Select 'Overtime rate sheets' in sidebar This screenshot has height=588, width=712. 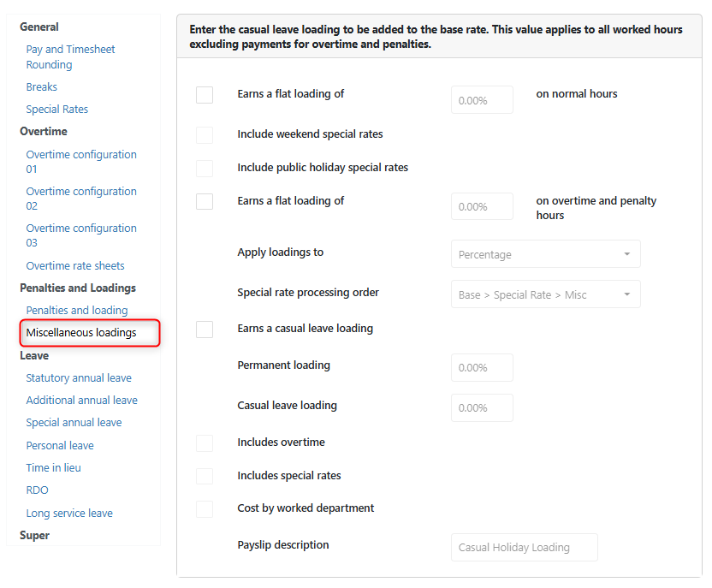[x=75, y=265]
